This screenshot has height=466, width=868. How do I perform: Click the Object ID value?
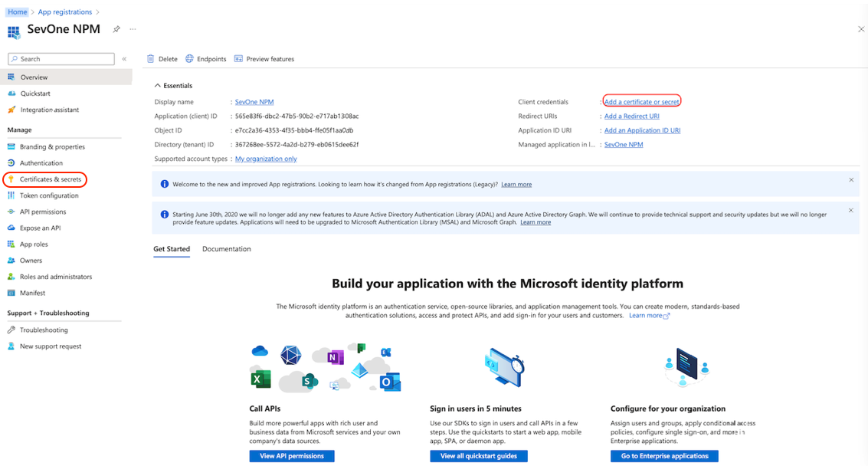click(294, 130)
